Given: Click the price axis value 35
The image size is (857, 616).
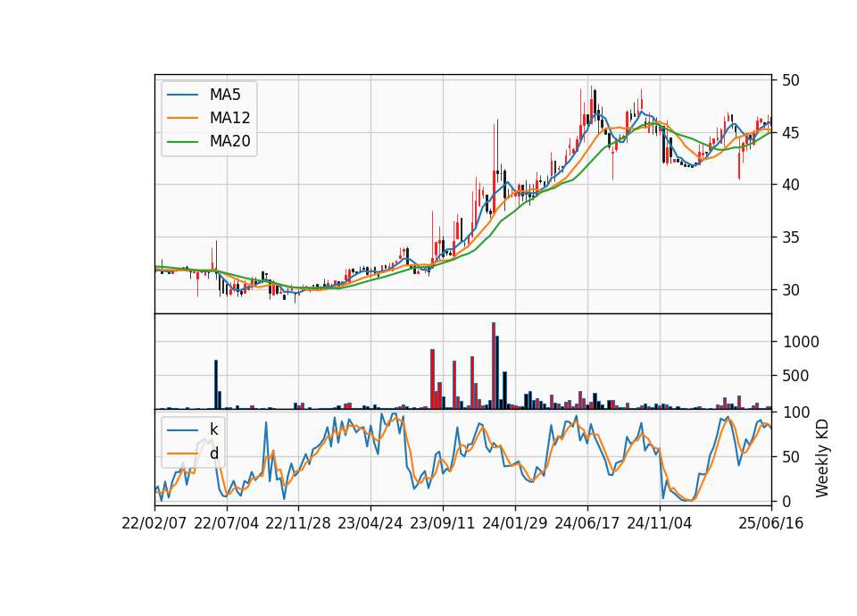Looking at the screenshot, I should point(790,237).
